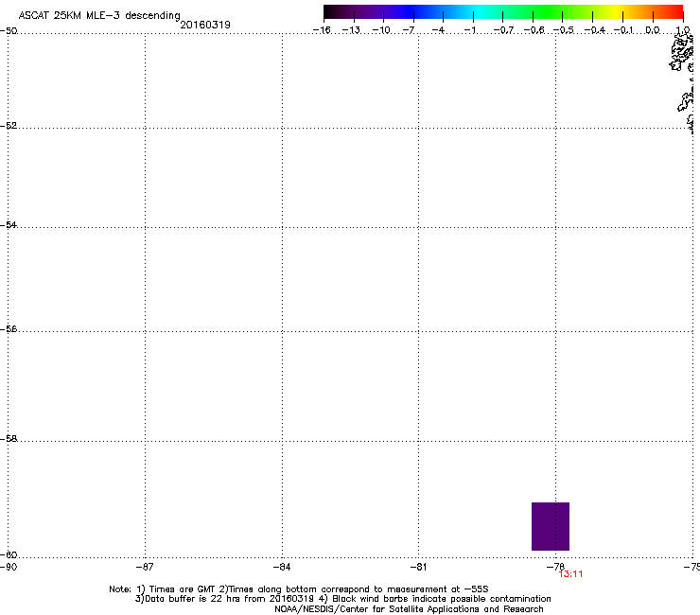The image size is (700, 615).
Task: Click the '-10' color bar label
Action: (381, 30)
